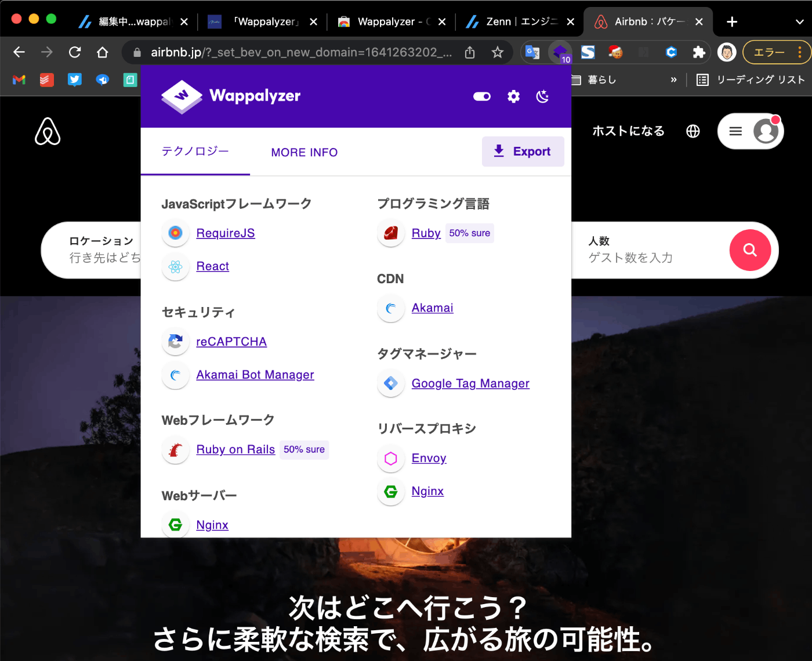Open the リーディング リスト panel

click(x=751, y=80)
